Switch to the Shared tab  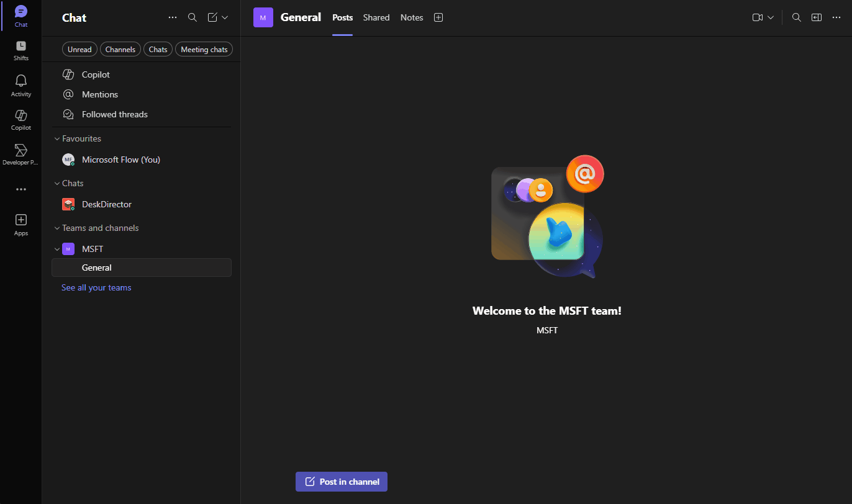[x=376, y=17]
